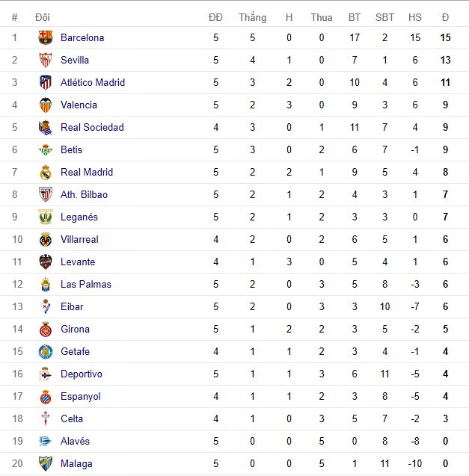
Task: Click the Real Madrid crest icon
Action: [x=46, y=173]
